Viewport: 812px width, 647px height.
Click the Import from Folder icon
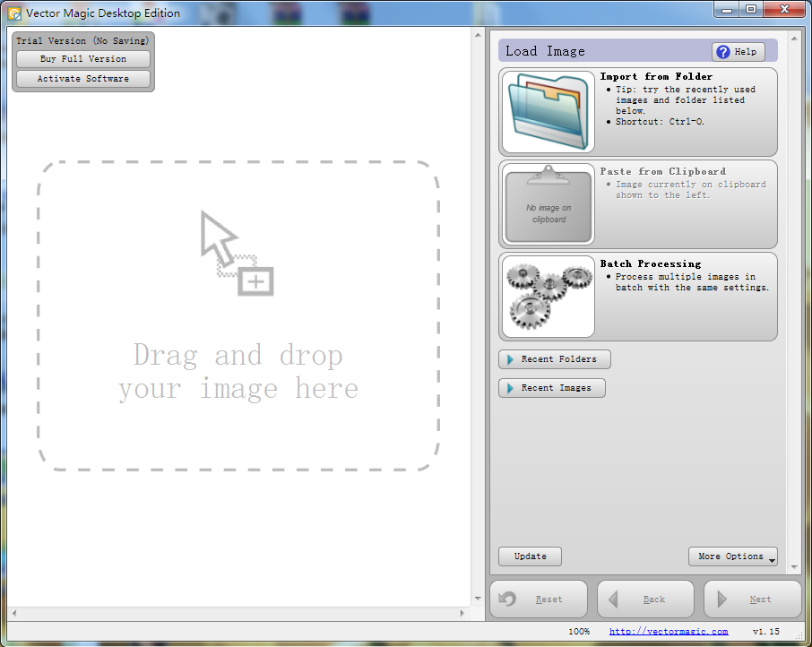coord(548,112)
